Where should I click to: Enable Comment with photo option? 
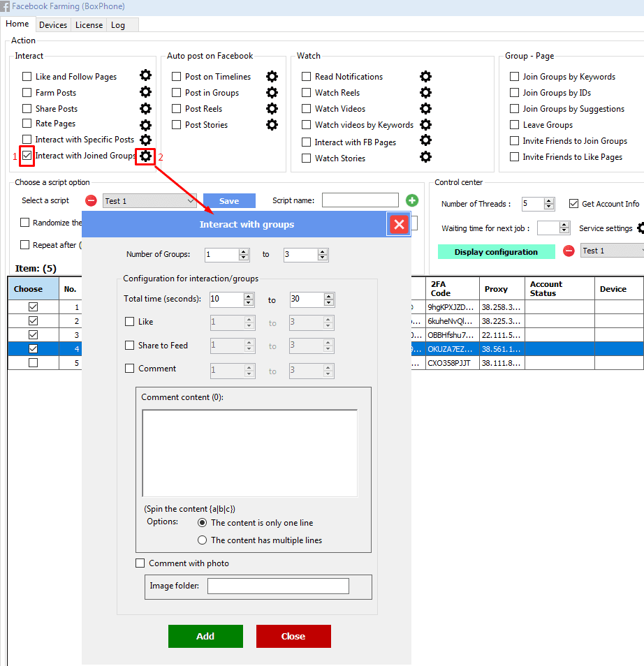coord(140,563)
